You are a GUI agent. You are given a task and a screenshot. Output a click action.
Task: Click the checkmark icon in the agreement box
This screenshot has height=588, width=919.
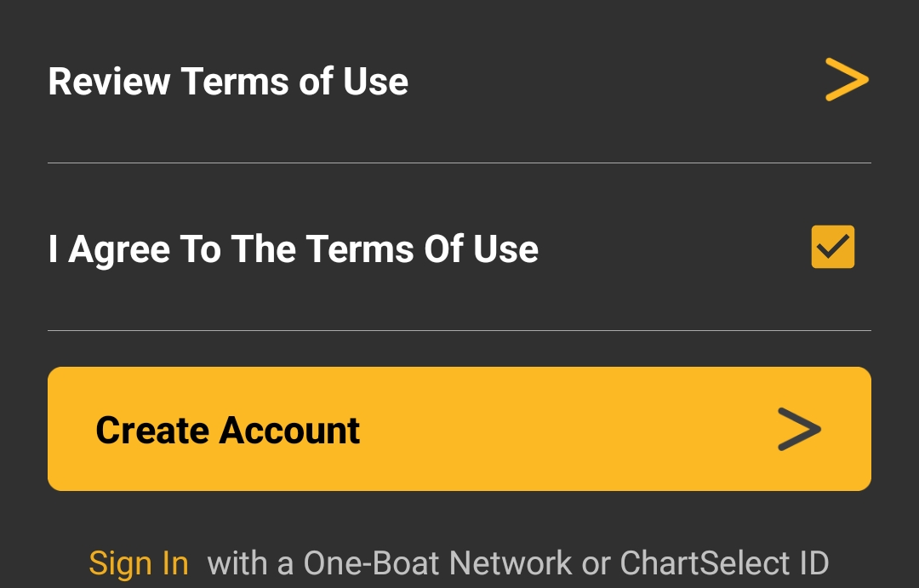coord(832,247)
